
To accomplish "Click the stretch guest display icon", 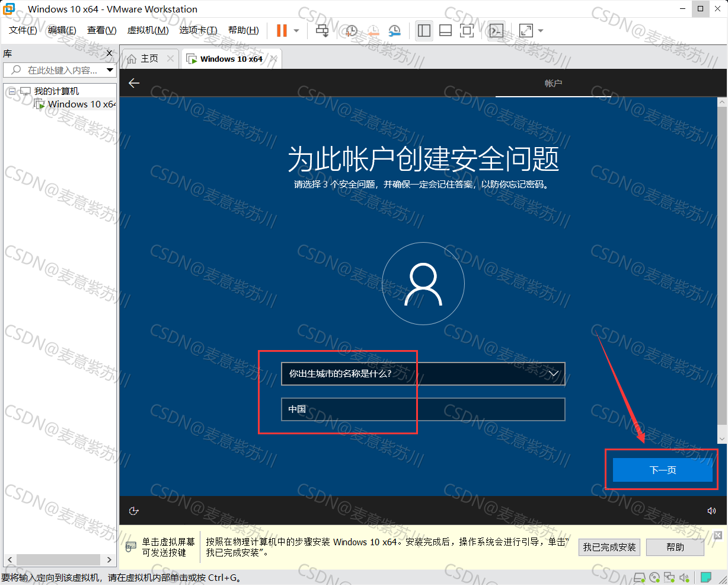I will tap(526, 30).
